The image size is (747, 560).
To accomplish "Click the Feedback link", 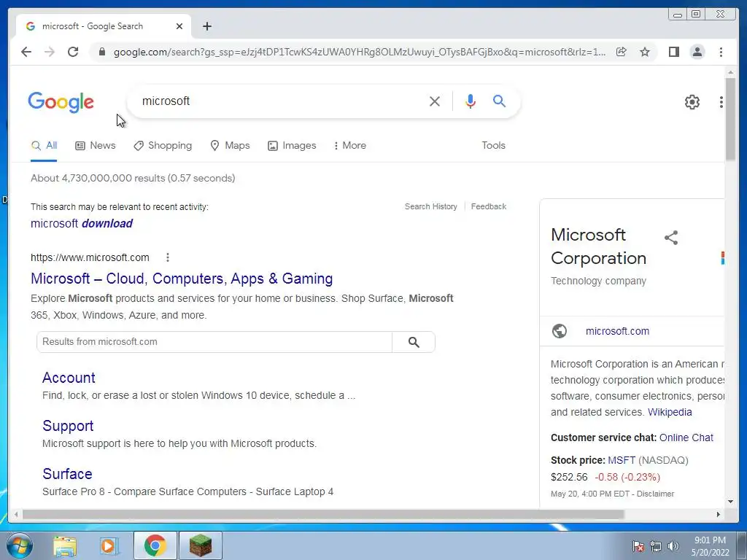I will tap(488, 206).
